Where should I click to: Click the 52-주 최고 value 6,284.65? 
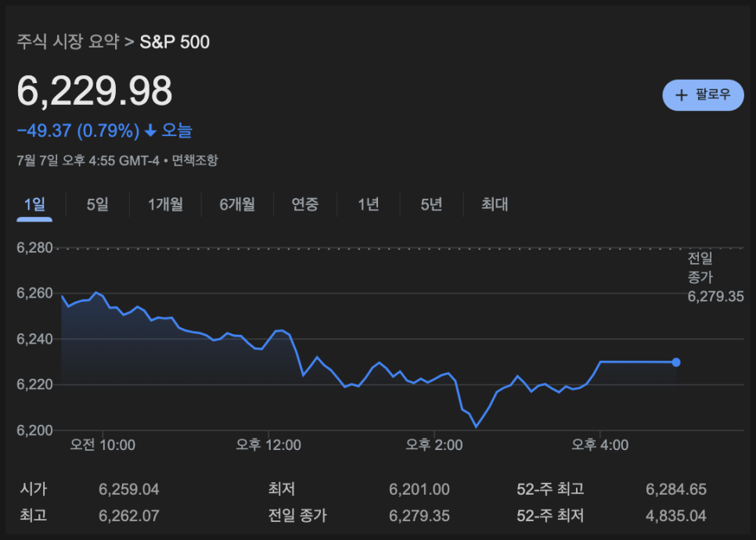tap(676, 489)
